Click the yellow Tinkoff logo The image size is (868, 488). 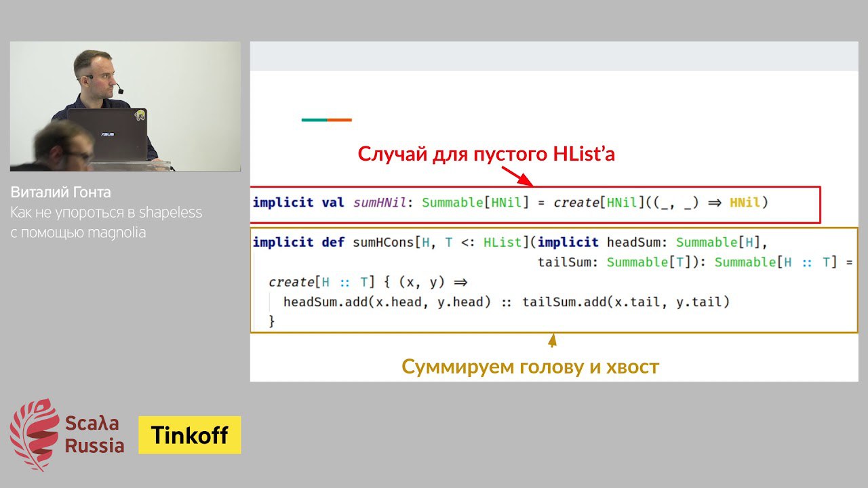coord(190,435)
